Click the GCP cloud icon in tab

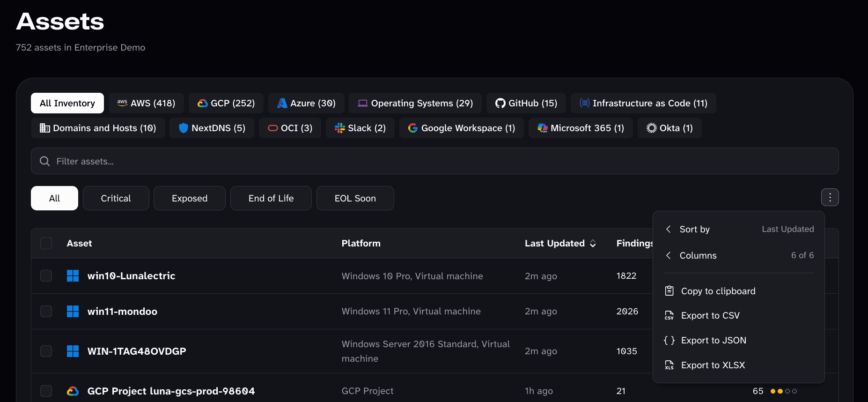[x=202, y=103]
